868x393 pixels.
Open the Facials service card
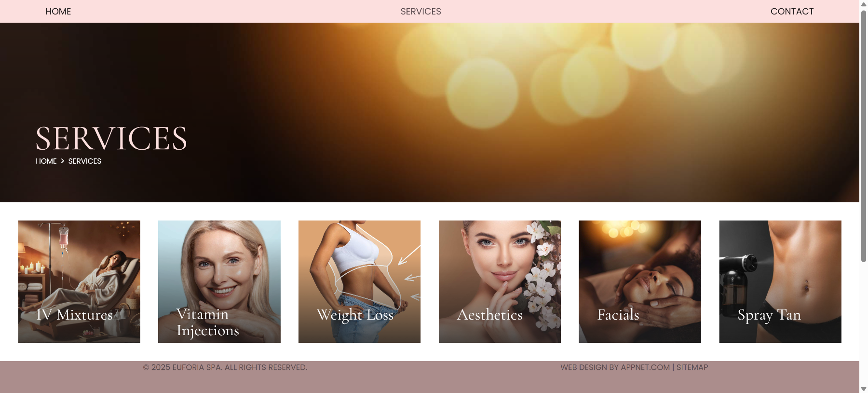click(x=640, y=281)
